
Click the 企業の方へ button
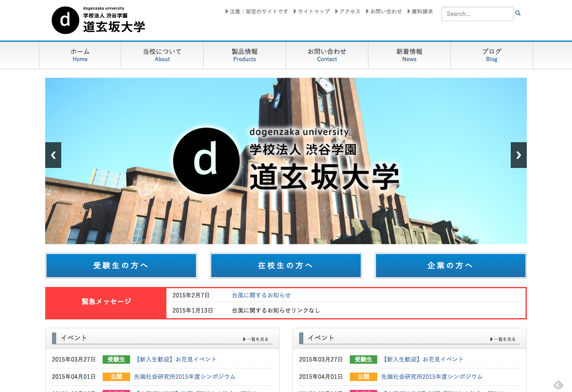click(451, 265)
